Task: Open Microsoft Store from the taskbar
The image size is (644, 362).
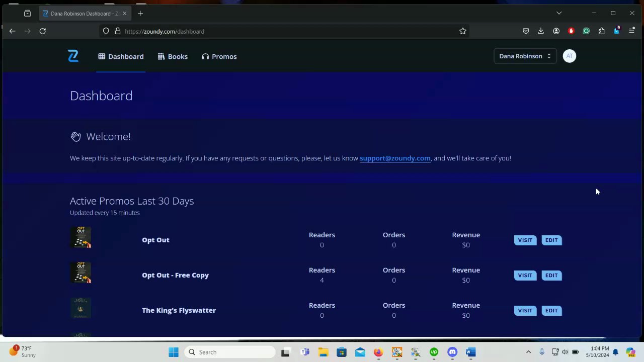Action: 342,352
